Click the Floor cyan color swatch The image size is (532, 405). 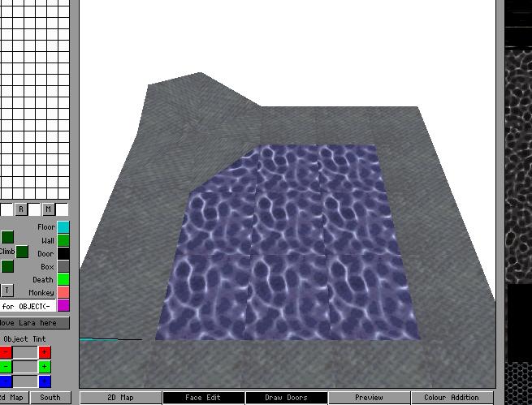click(63, 227)
